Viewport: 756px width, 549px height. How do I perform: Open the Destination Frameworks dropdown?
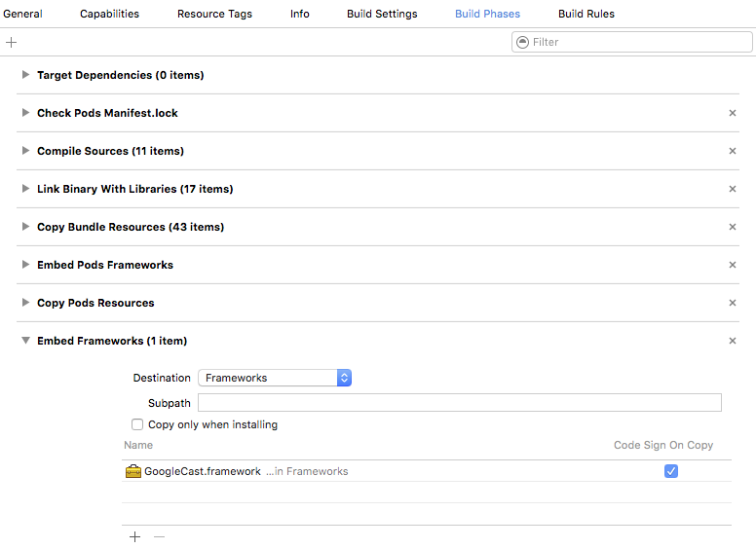coord(275,378)
